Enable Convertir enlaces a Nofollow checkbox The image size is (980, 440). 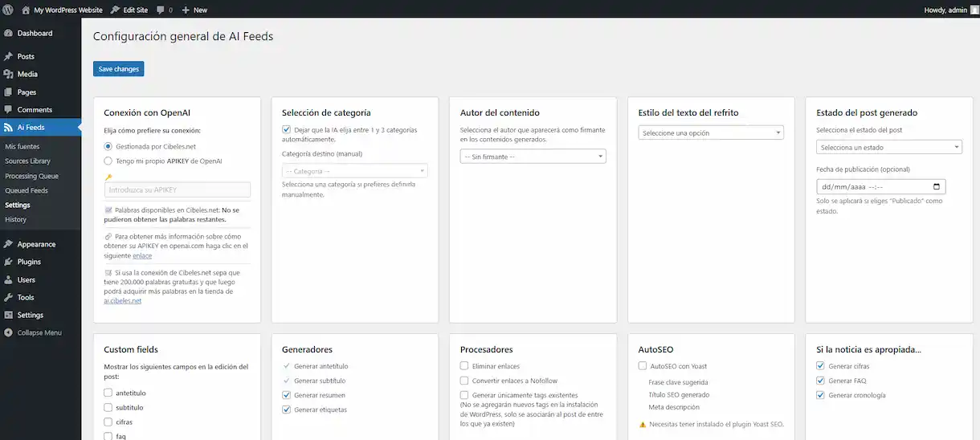pos(464,381)
